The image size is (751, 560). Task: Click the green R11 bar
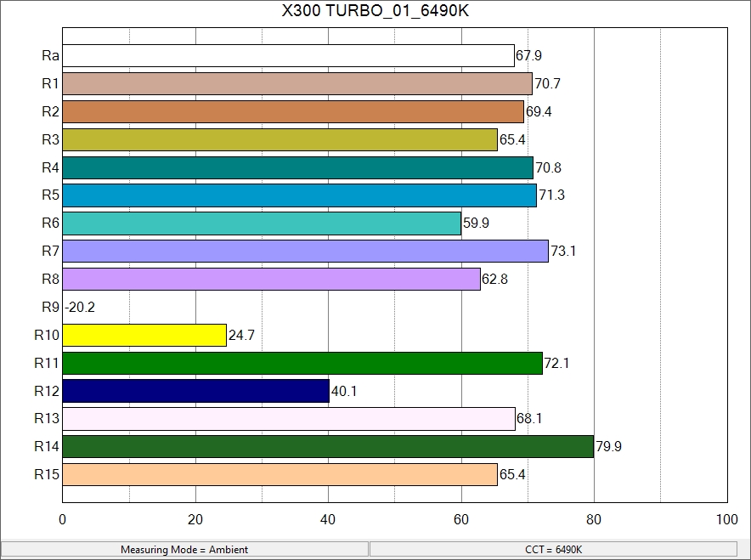pyautogui.click(x=302, y=363)
